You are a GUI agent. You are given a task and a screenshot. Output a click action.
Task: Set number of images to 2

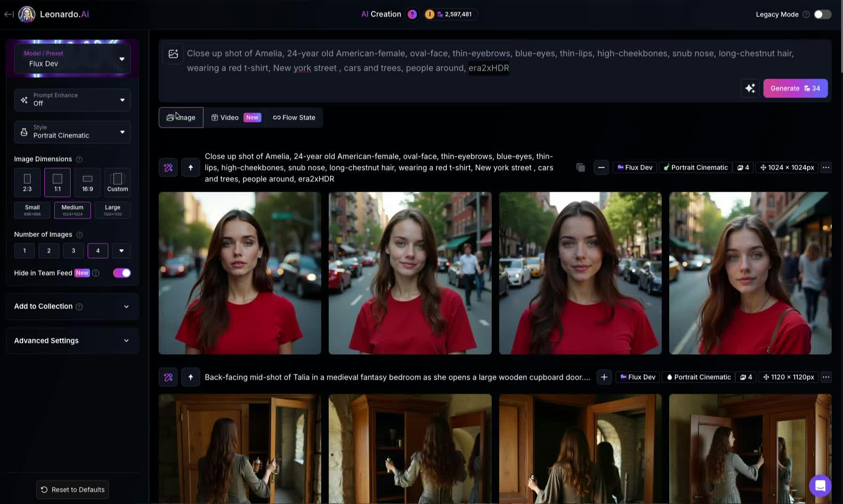(x=49, y=251)
